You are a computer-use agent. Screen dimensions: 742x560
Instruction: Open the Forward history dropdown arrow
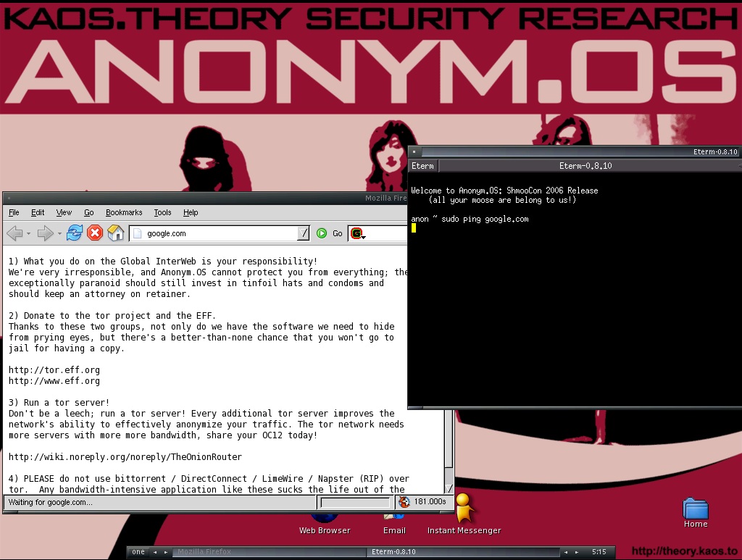coord(59,234)
